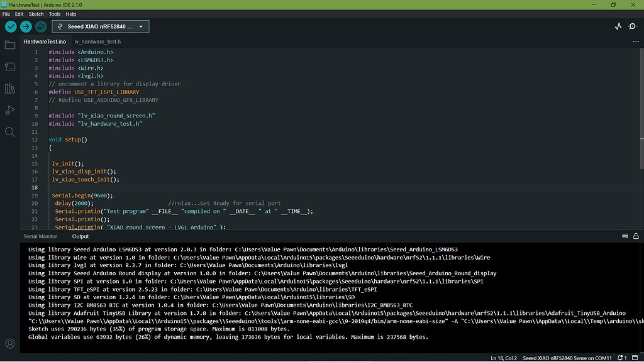Switch to the lv_hardware_test.h tab
This screenshot has width=644, height=362.
(97, 41)
